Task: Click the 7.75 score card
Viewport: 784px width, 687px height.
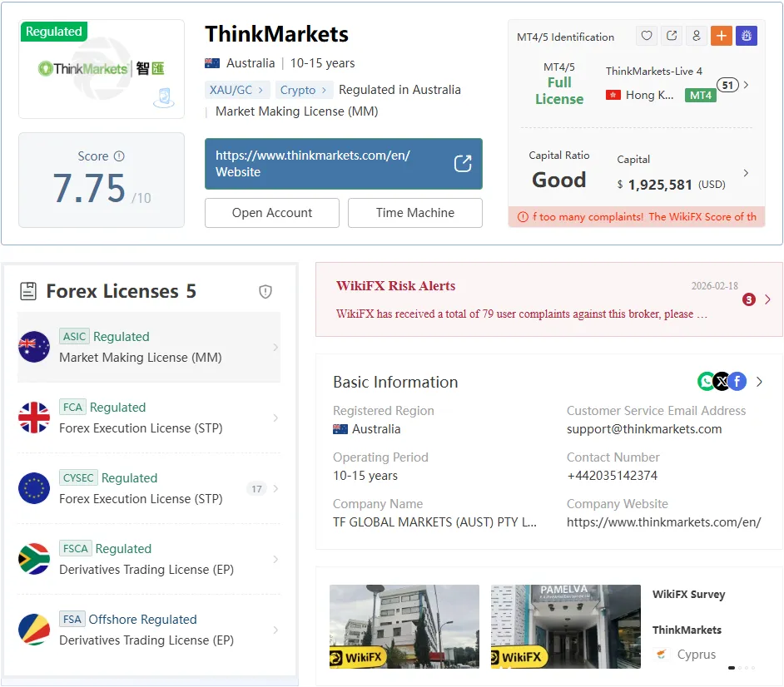Action: (102, 180)
